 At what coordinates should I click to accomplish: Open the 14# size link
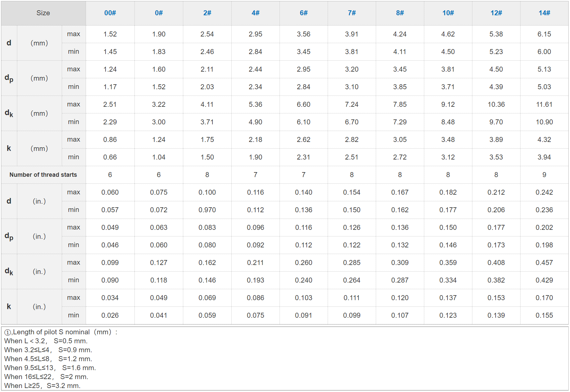click(544, 13)
